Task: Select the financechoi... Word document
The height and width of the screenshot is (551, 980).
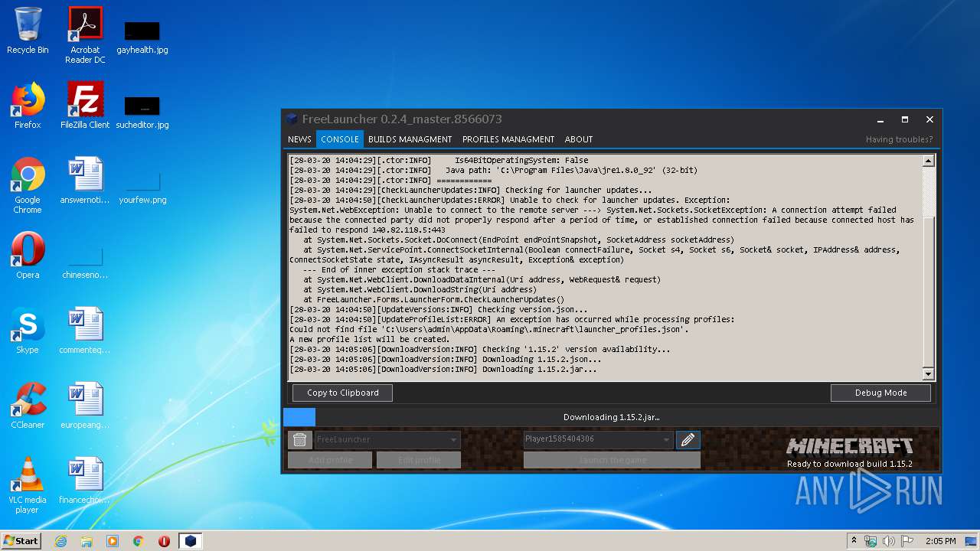Action: tap(85, 481)
